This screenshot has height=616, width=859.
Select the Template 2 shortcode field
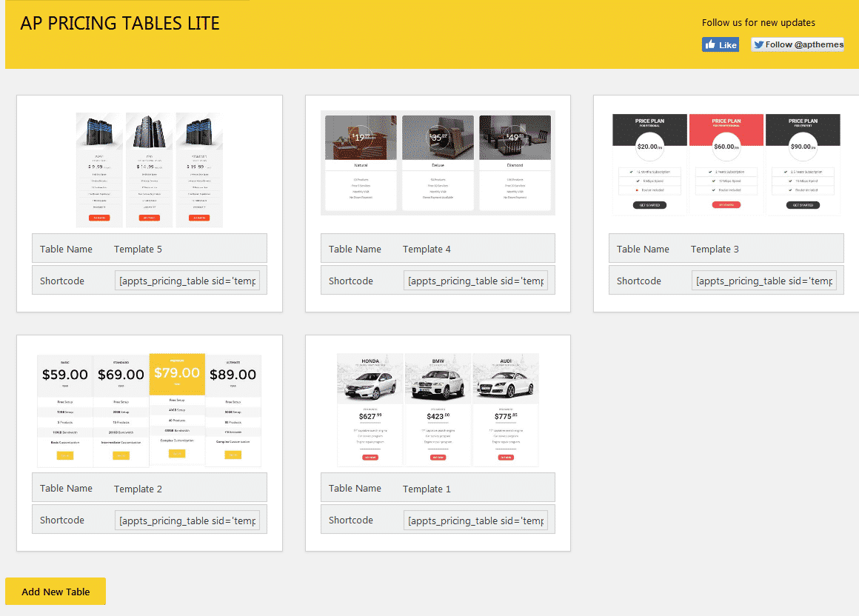pyautogui.click(x=187, y=520)
